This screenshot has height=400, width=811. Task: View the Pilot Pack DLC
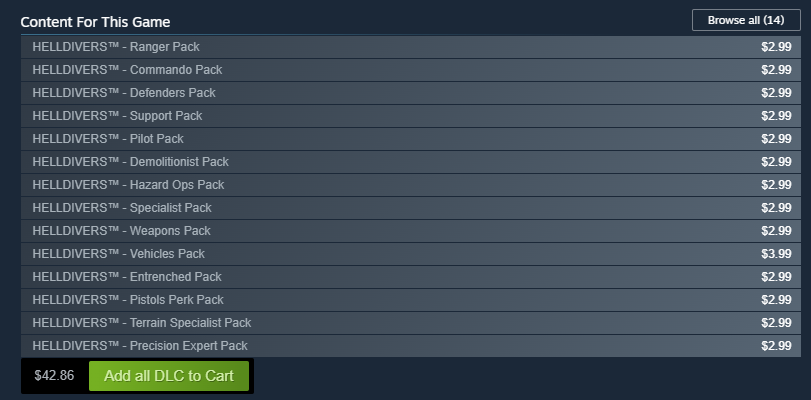411,139
